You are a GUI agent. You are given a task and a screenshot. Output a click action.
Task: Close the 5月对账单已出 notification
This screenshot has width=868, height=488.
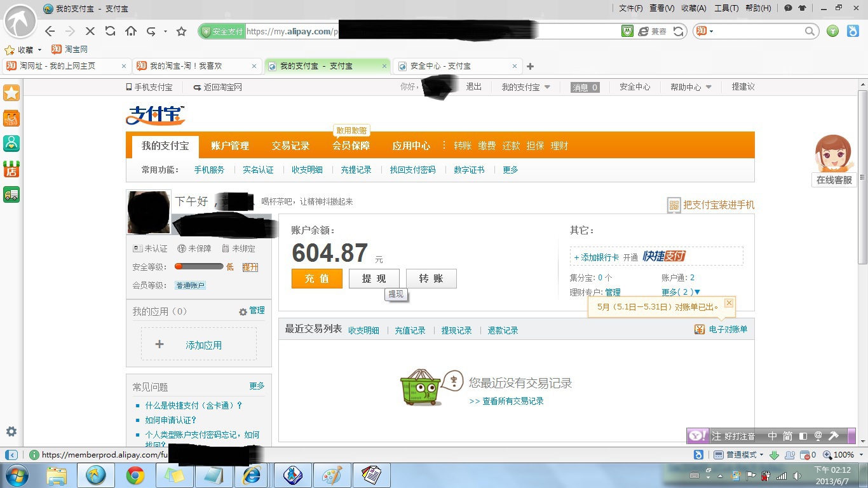[x=729, y=303]
